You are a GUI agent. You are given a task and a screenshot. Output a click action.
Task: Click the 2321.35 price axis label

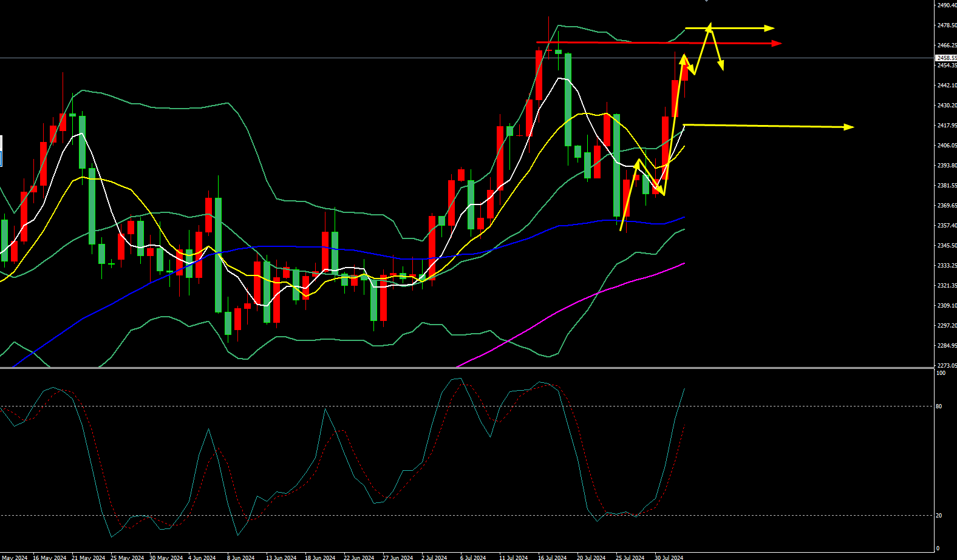point(947,286)
